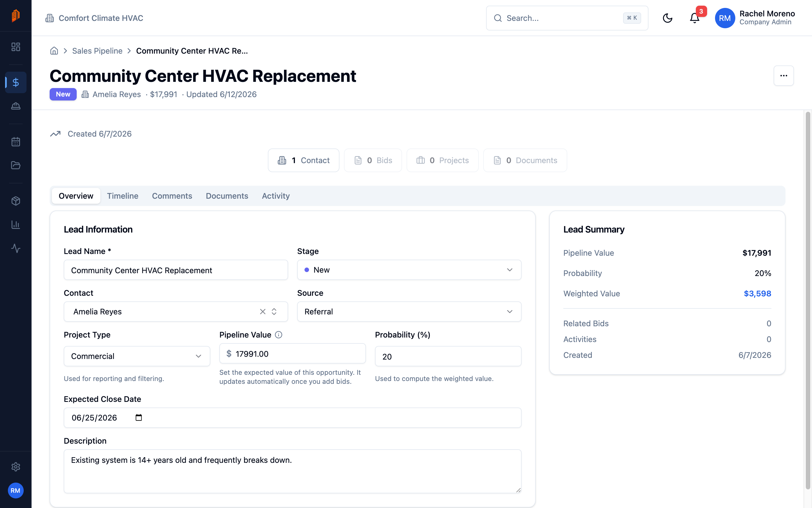The height and width of the screenshot is (508, 812).
Task: Click the 1 Contact button
Action: tap(303, 160)
